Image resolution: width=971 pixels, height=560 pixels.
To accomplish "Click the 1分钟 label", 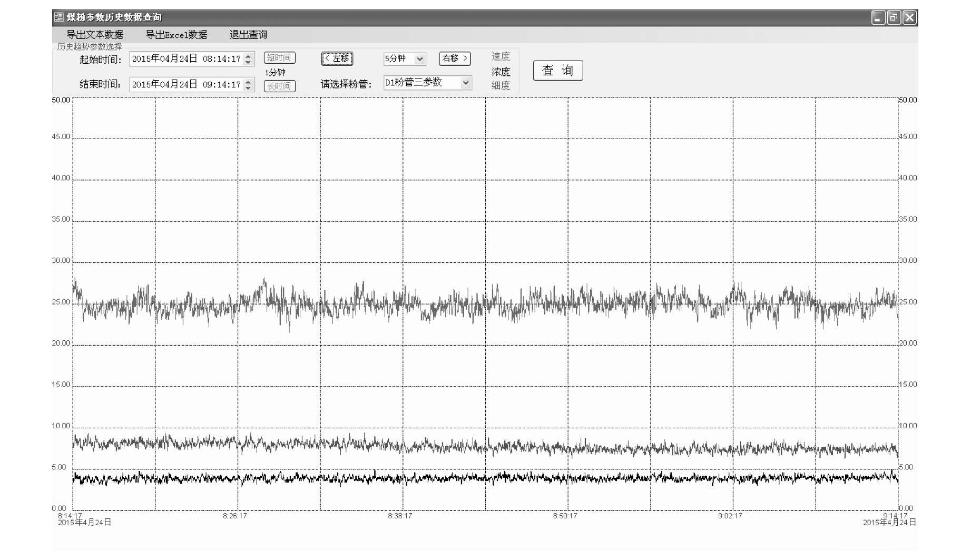I will click(275, 72).
